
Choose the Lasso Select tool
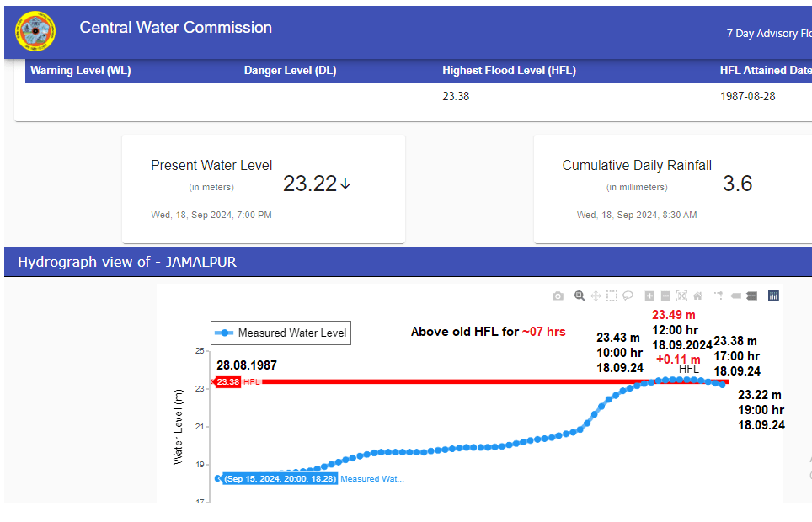click(x=628, y=296)
